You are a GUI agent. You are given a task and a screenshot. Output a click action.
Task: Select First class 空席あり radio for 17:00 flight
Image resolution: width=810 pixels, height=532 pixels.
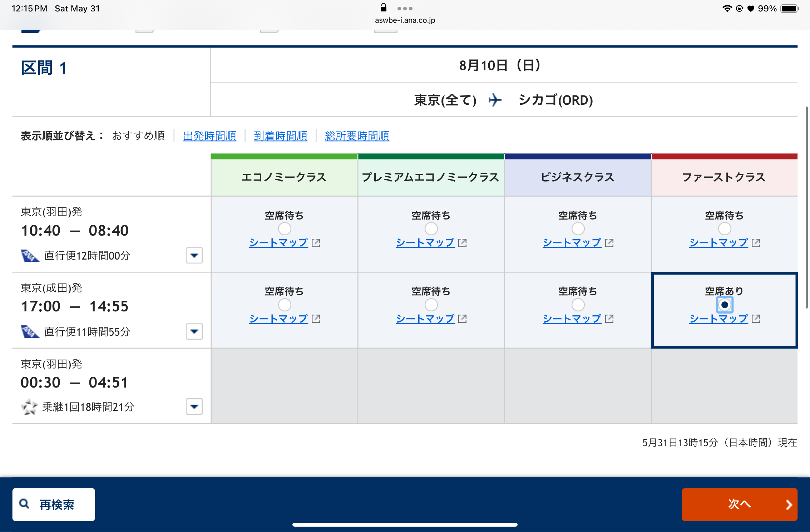pyautogui.click(x=725, y=305)
